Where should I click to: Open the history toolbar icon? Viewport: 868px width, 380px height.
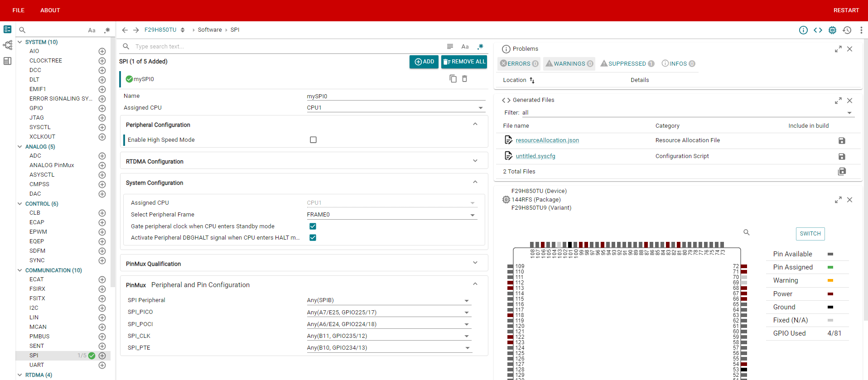847,30
